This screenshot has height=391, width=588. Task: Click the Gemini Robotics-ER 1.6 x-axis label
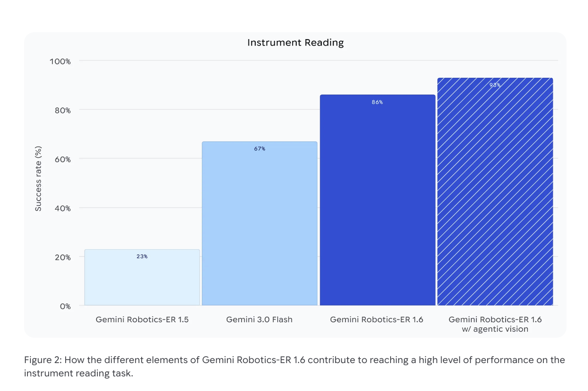376,320
